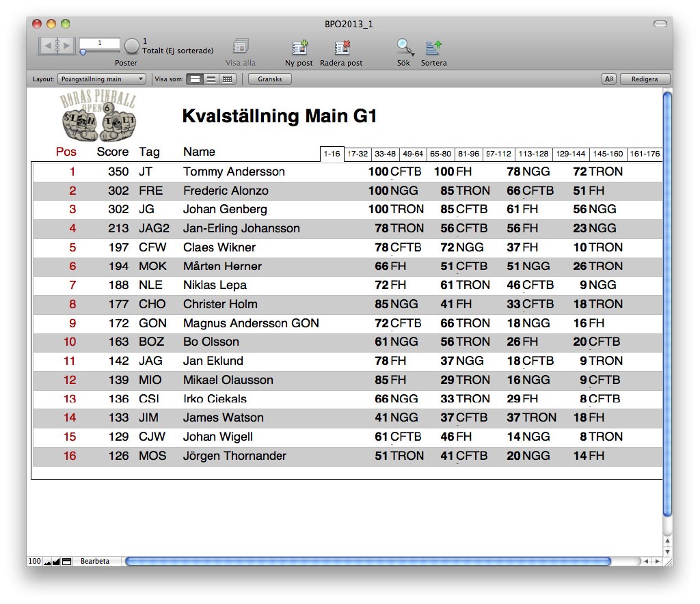This screenshot has height=604, width=700.
Task: Click the name Mårten Herner
Action: [222, 266]
